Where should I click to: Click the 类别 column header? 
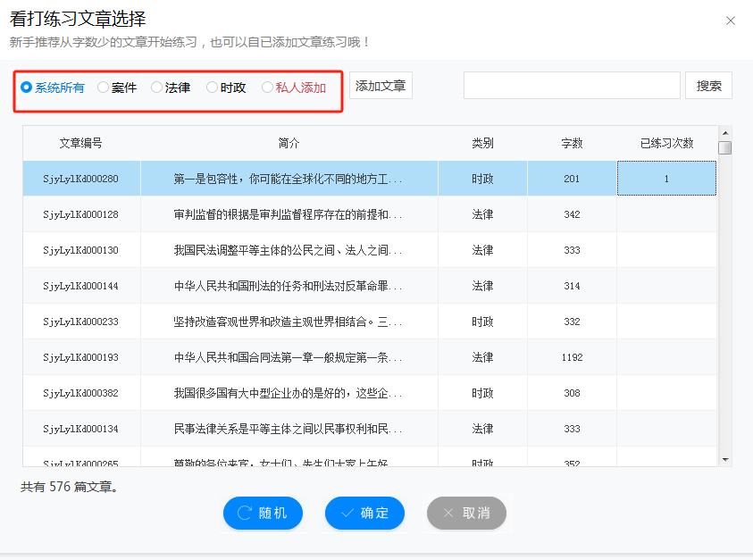pos(482,143)
